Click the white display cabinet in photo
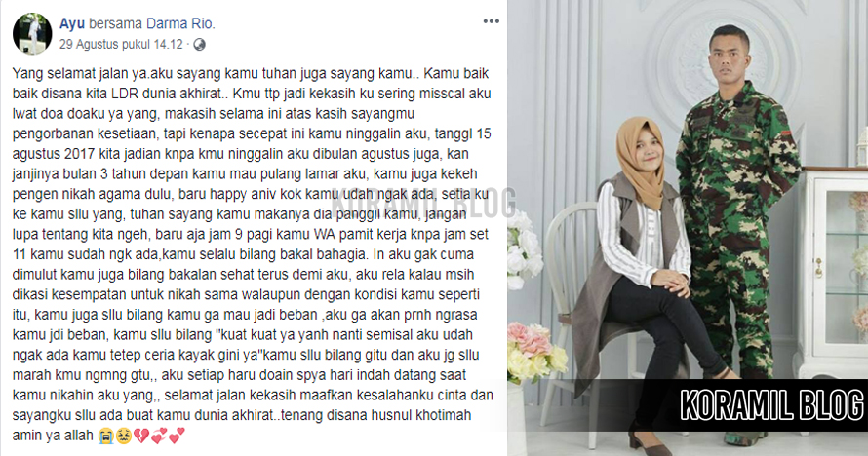This screenshot has height=456, width=868. pyautogui.click(x=832, y=273)
